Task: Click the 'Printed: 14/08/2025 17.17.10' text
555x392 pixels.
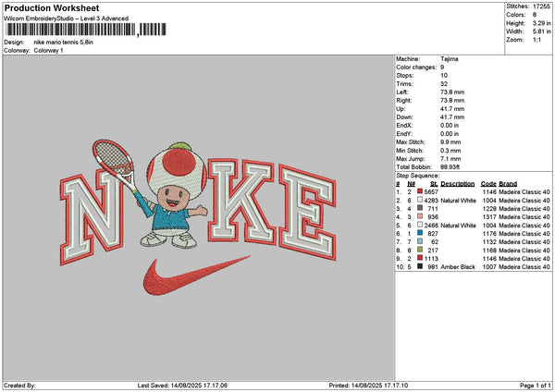Action: coord(368,386)
